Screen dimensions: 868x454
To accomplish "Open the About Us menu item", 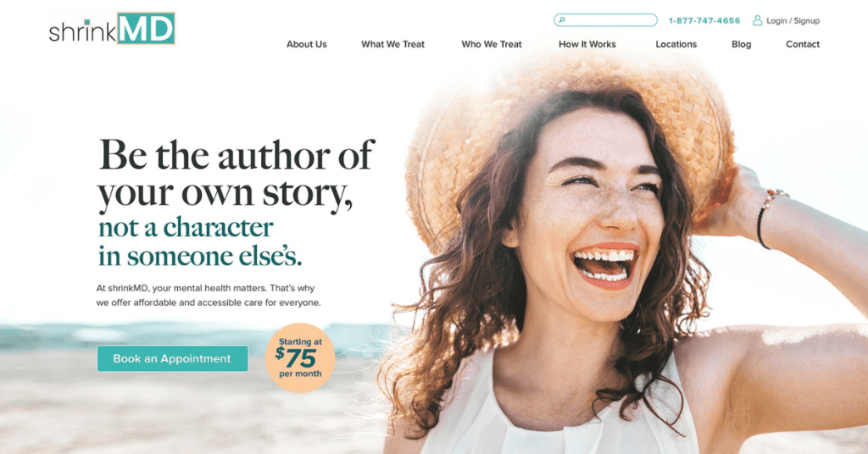I will click(307, 44).
